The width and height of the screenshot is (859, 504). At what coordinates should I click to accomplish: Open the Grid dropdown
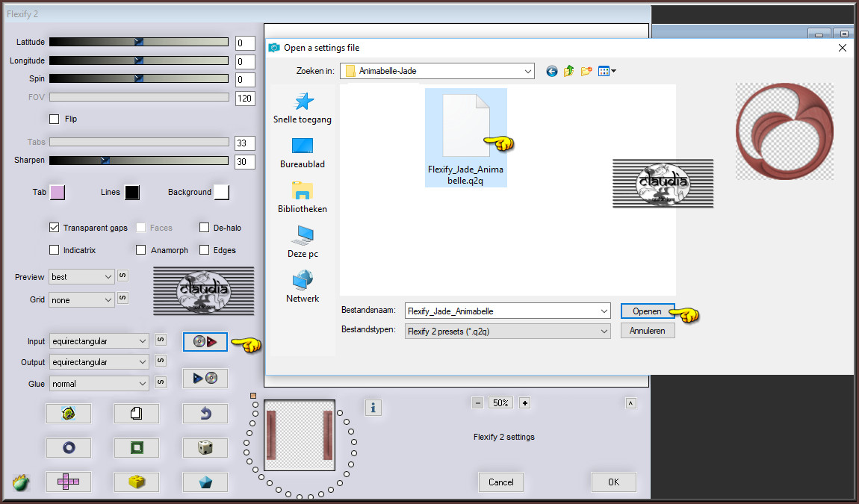click(x=81, y=300)
